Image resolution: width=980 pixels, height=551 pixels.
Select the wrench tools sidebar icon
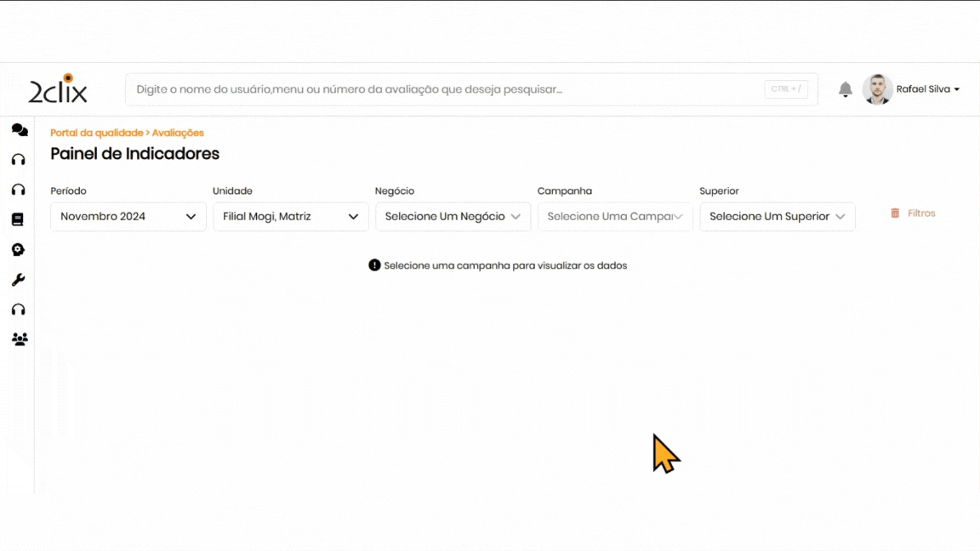tap(18, 280)
